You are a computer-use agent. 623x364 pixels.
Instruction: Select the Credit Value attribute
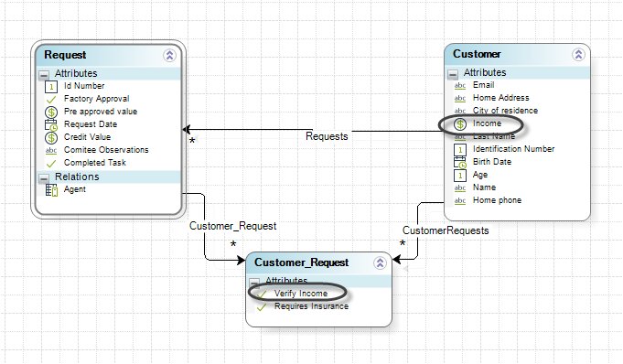(88, 137)
